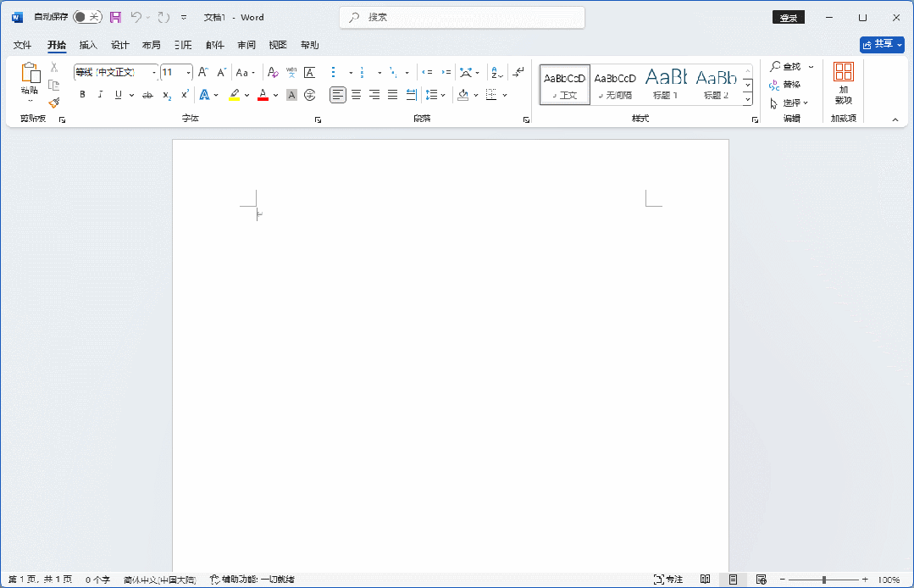Apply superscript formatting
Screen dimensions: 914x588
(x=185, y=94)
